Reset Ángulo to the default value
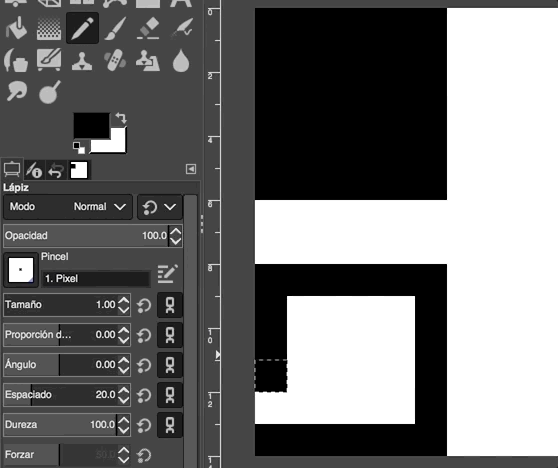Viewport: 558px width, 468px height. tap(144, 365)
